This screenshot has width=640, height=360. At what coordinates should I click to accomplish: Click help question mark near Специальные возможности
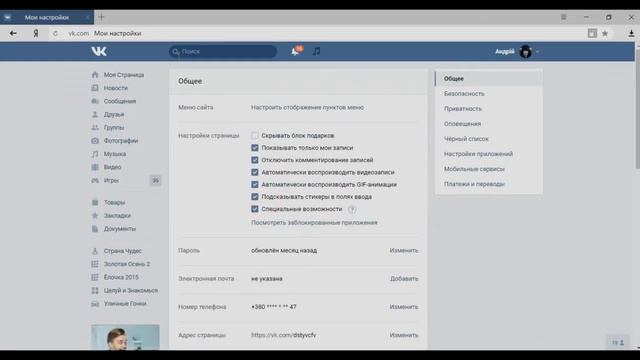click(352, 209)
